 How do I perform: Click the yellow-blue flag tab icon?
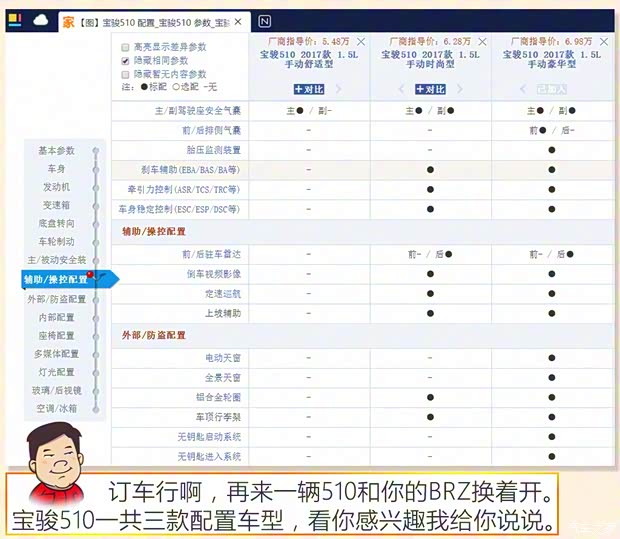point(14,20)
